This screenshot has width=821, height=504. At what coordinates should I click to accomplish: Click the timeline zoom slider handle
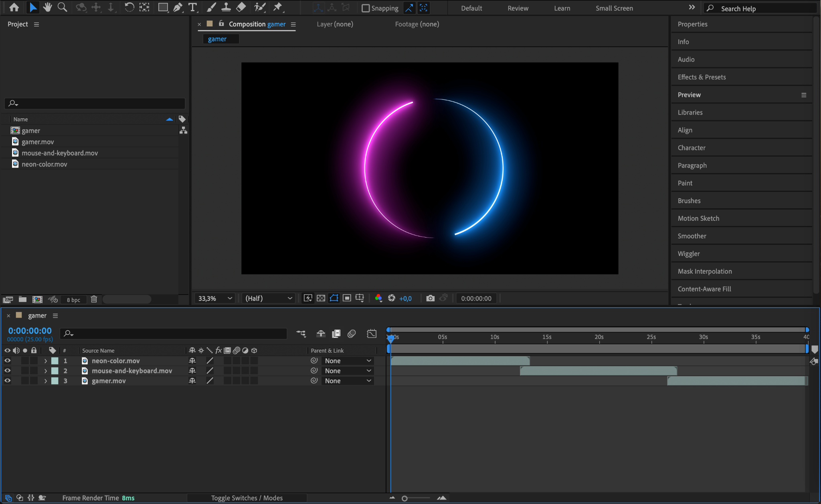pyautogui.click(x=404, y=498)
